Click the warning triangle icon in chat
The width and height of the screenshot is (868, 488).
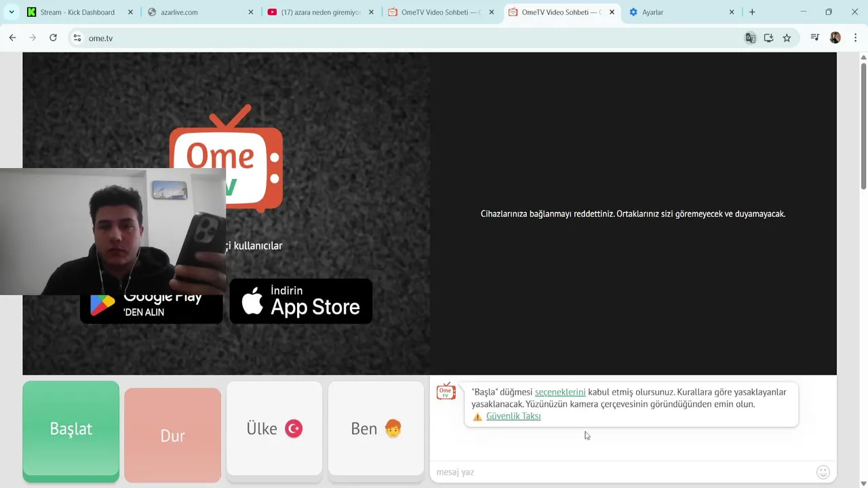coord(477,417)
